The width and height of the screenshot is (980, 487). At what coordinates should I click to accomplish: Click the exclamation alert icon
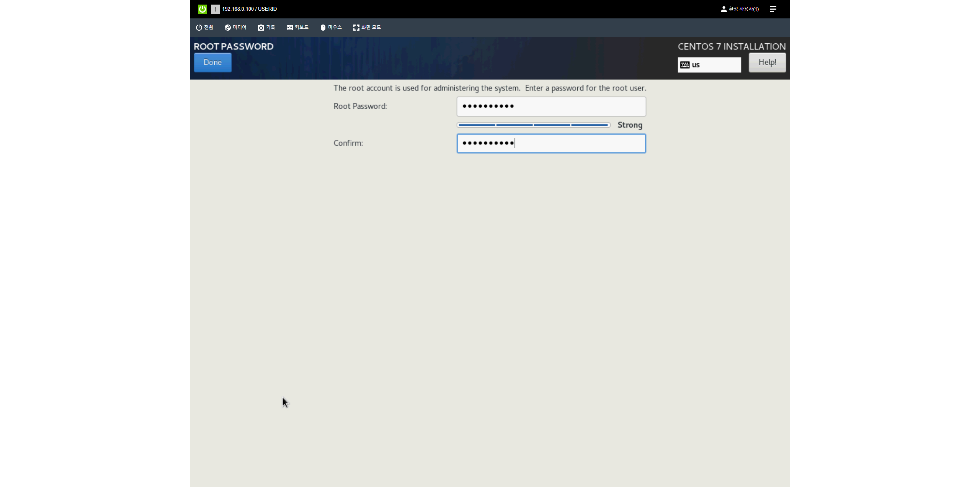(215, 9)
